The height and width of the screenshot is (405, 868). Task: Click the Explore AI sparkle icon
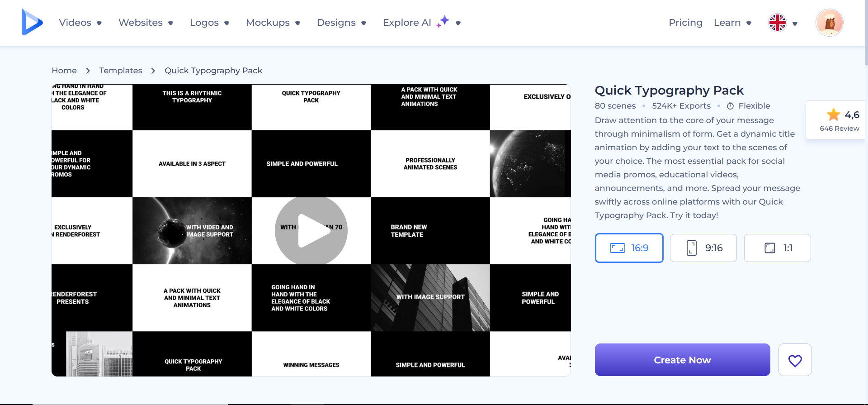(x=443, y=21)
